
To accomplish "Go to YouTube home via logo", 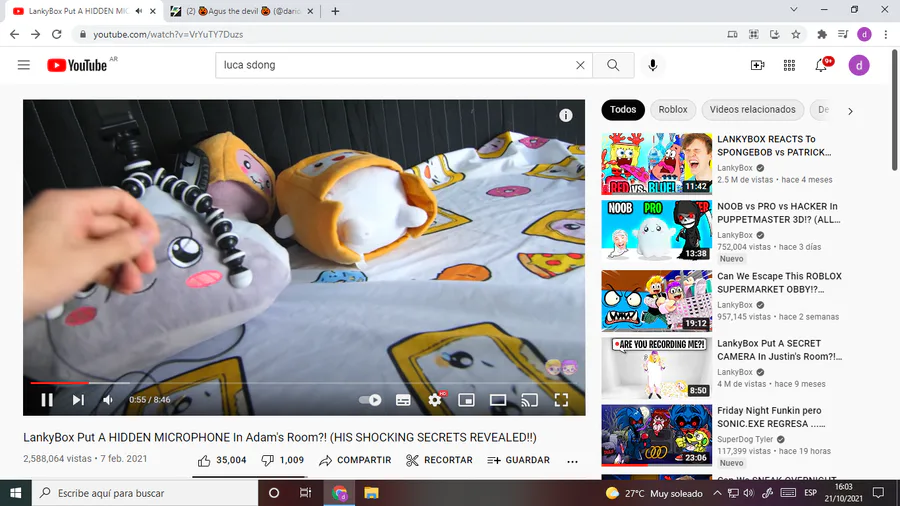I will [77, 65].
